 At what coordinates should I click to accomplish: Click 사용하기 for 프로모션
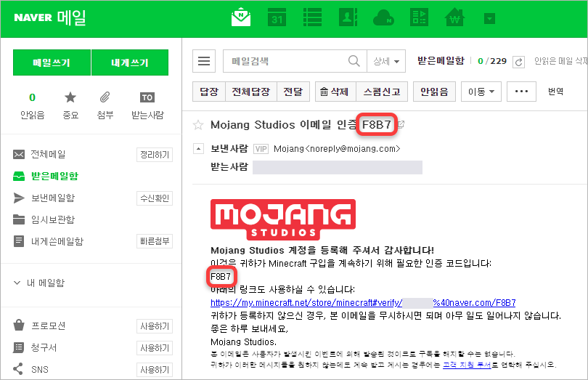[x=155, y=326]
